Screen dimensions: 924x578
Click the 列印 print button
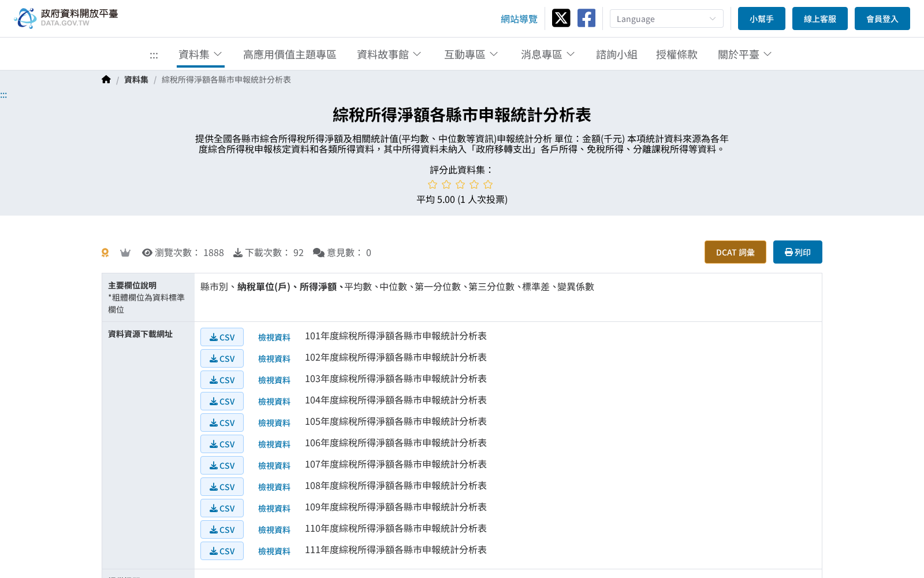[798, 252]
